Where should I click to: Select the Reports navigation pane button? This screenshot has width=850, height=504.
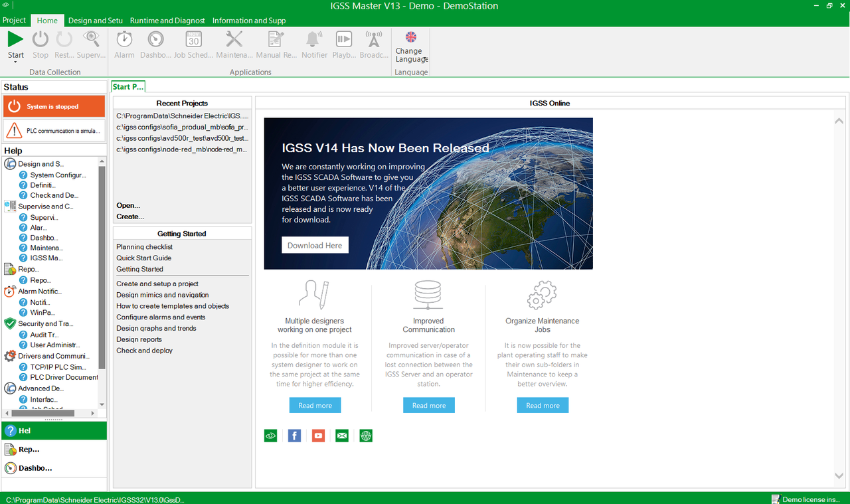coord(54,449)
